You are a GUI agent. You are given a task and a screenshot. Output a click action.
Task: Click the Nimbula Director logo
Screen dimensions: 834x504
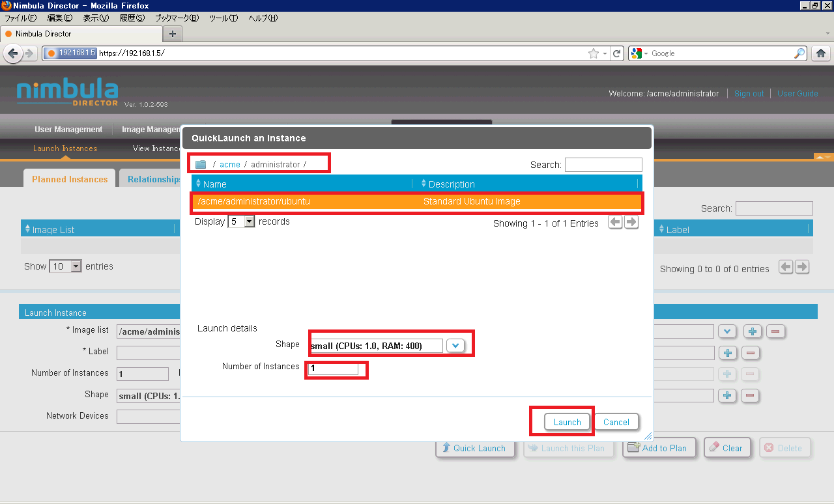pyautogui.click(x=68, y=93)
